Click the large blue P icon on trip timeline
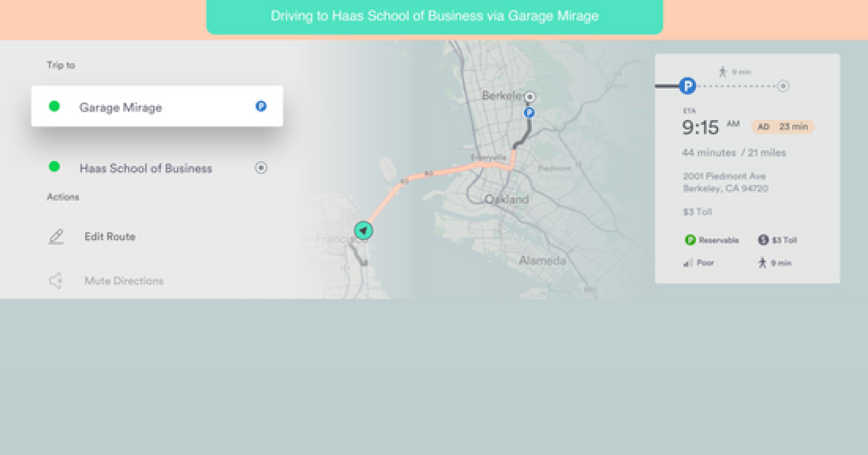868x455 pixels. tap(687, 86)
